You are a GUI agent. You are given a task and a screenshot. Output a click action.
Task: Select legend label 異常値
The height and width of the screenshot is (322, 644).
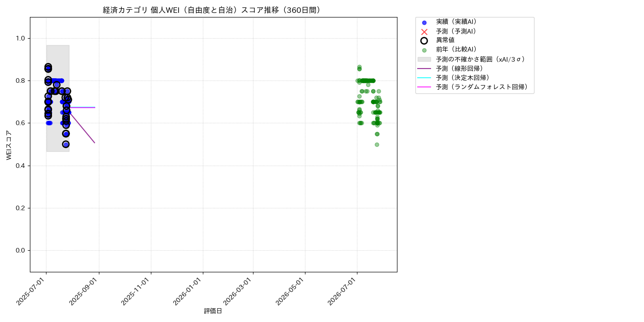(445, 40)
